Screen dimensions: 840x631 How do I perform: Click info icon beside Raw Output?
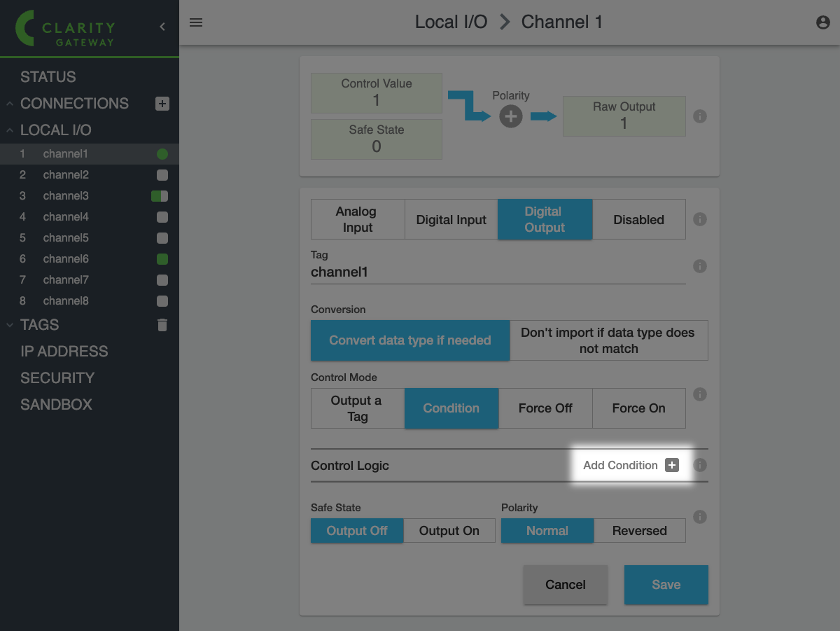(699, 116)
